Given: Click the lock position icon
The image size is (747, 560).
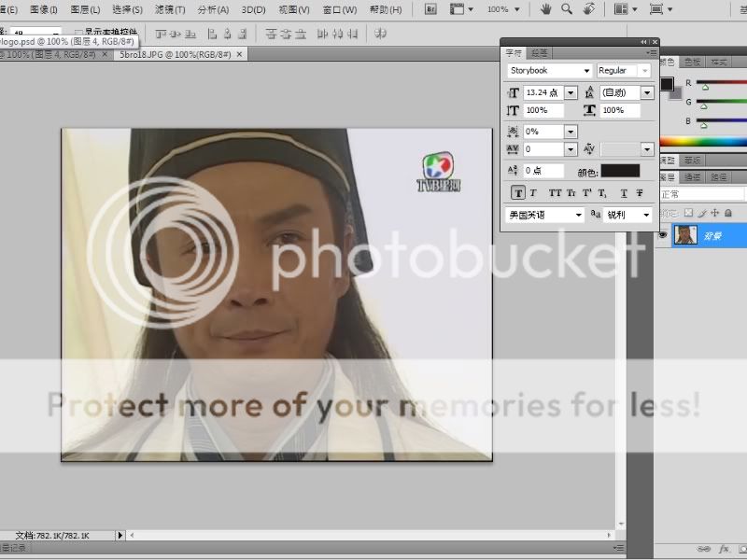Looking at the screenshot, I should point(714,213).
